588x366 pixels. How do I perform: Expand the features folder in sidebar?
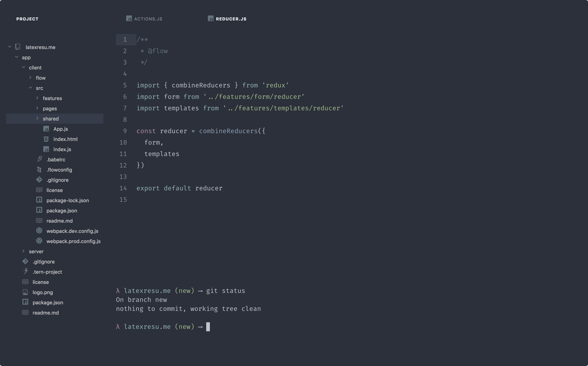38,98
